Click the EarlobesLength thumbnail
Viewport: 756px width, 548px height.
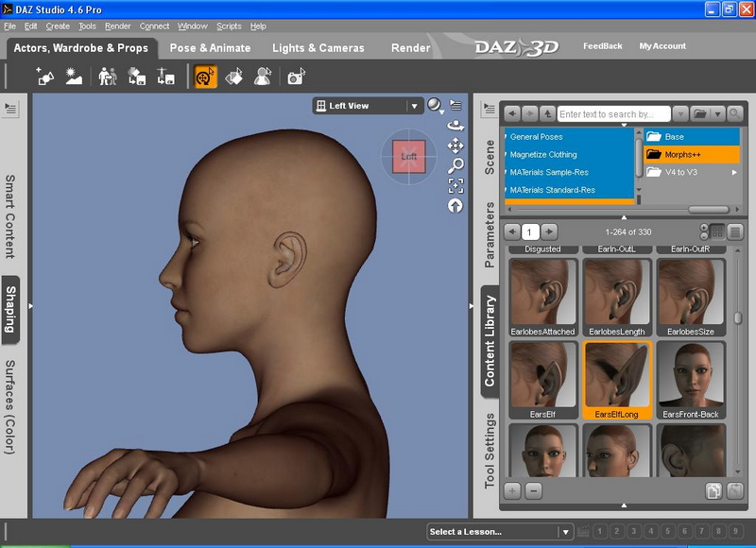pyautogui.click(x=617, y=298)
